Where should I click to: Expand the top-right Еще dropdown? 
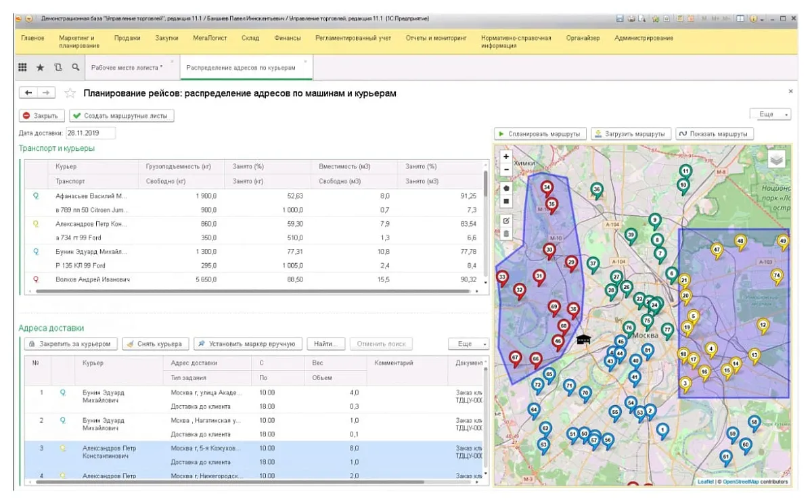770,114
